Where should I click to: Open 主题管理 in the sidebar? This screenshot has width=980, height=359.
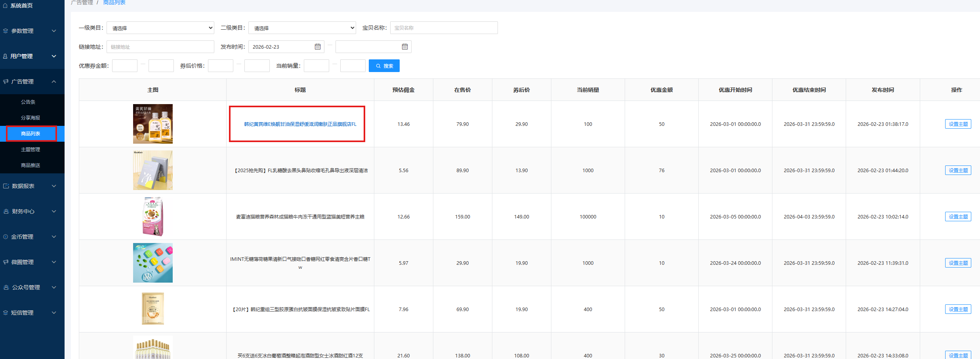(31, 150)
